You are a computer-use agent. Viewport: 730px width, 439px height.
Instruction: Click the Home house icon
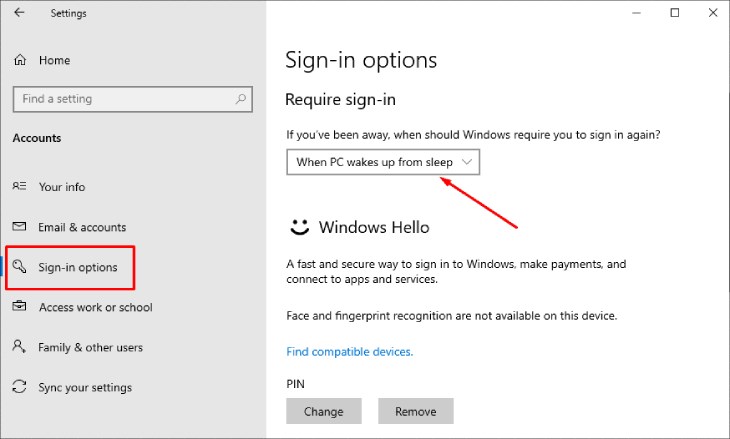coord(20,60)
